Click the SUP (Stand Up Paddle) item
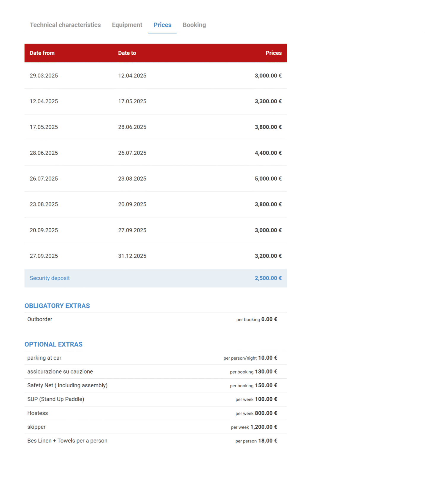 coord(56,399)
